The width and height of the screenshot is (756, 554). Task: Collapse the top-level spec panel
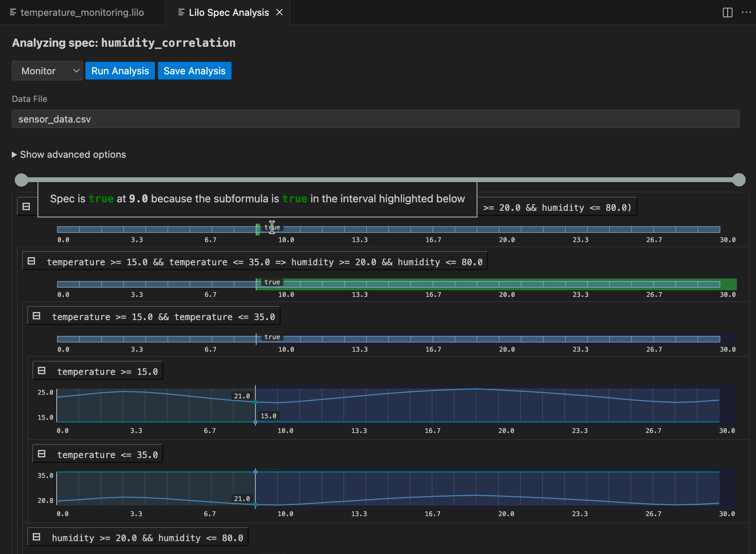[26, 206]
